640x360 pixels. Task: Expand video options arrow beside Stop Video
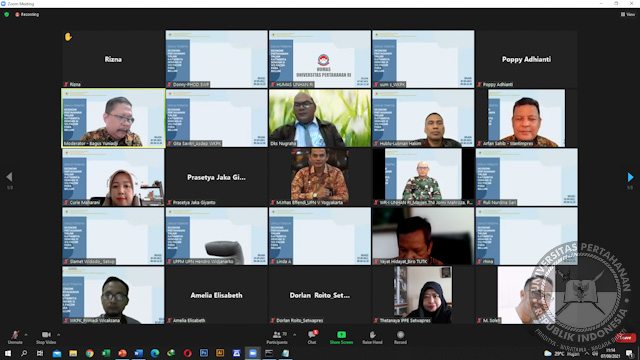tap(58, 334)
